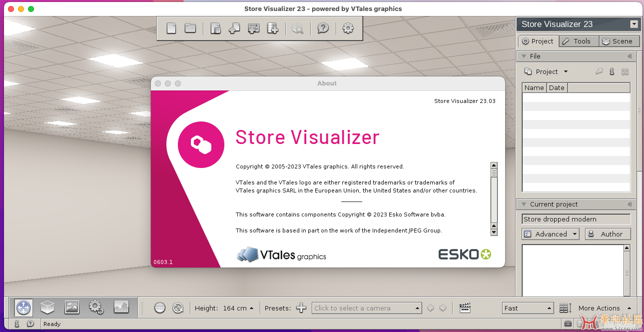Click the plus icon next to Presets

pos(301,308)
